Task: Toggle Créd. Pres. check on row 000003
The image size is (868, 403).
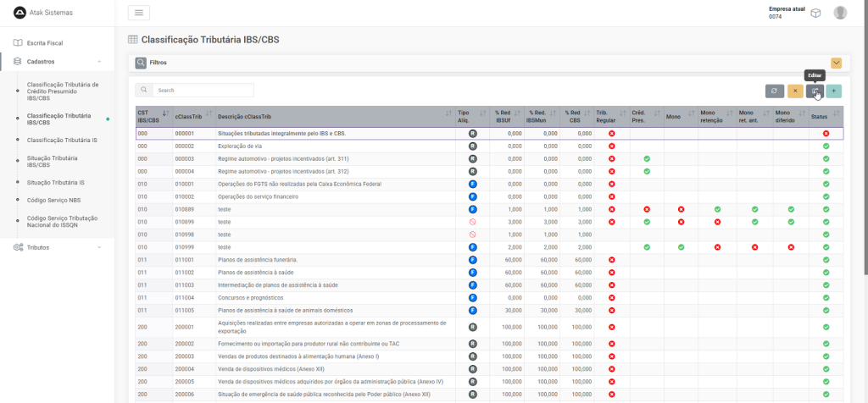Action: (x=646, y=159)
